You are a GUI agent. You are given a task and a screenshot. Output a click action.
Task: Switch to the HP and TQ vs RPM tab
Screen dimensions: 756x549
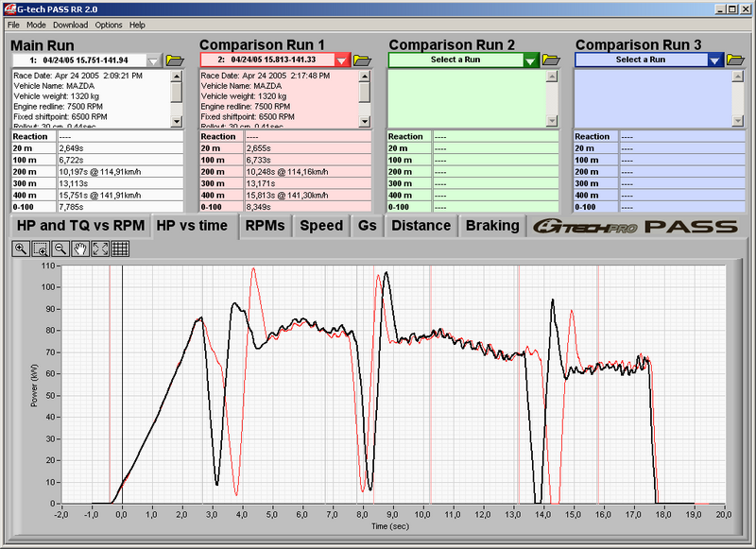coord(80,226)
